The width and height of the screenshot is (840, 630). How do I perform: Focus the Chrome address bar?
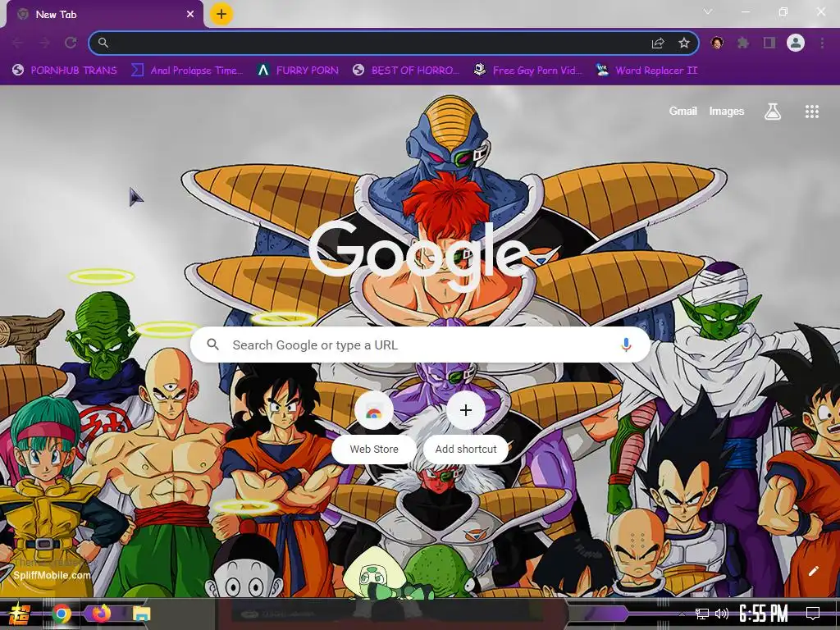(394, 43)
